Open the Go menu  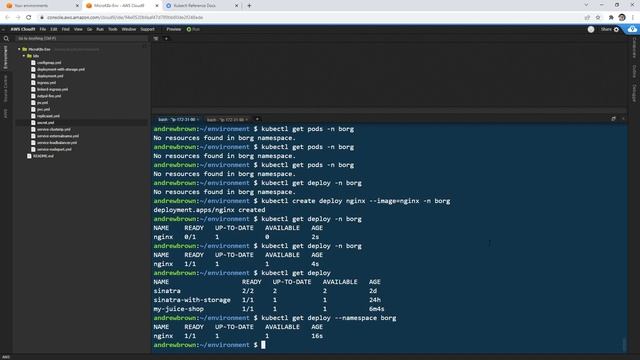(x=89, y=29)
